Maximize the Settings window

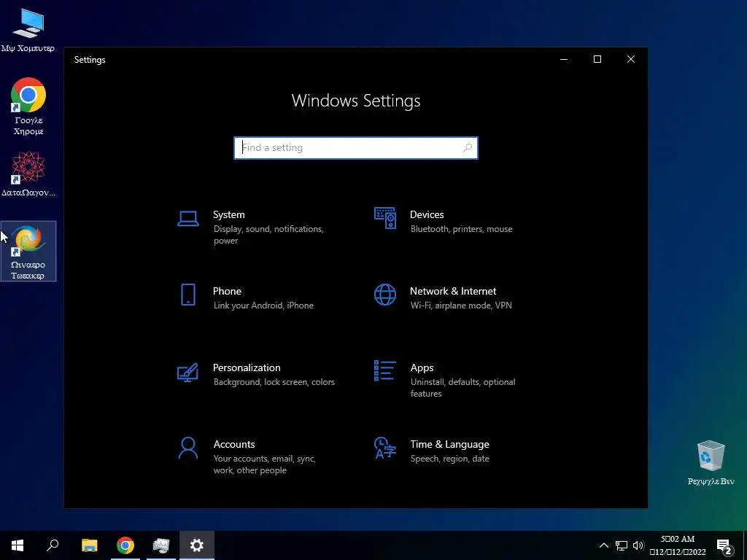pos(597,59)
